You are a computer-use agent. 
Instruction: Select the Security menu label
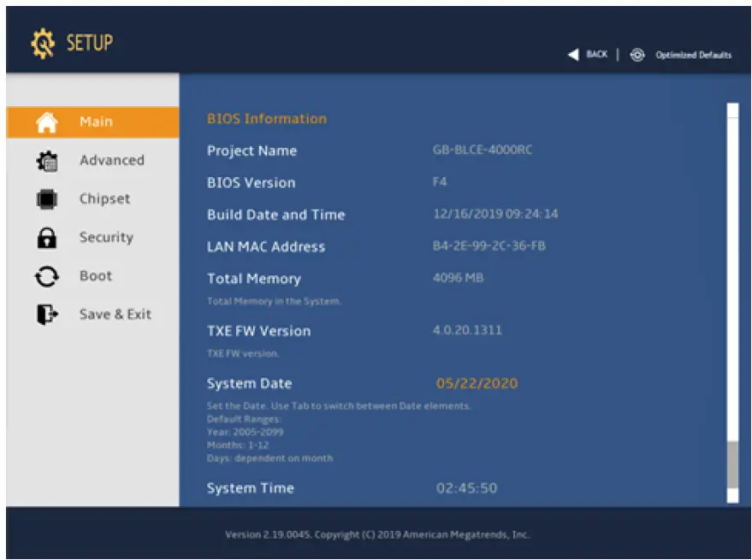106,238
